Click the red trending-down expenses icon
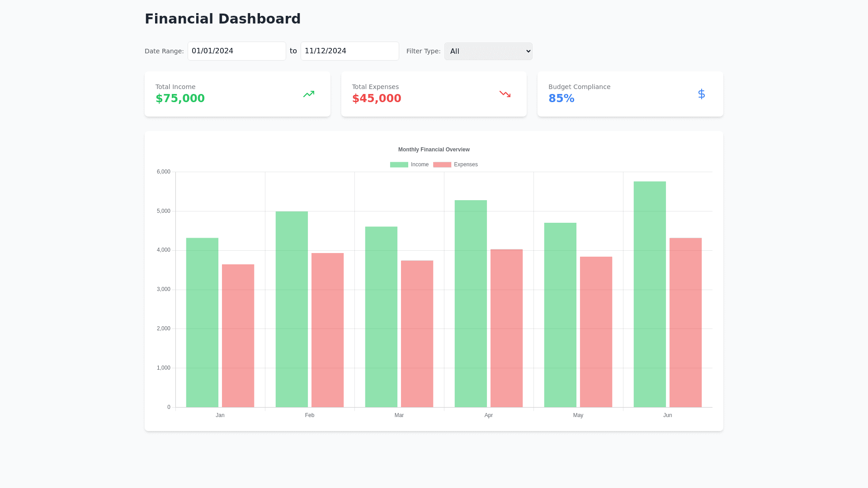The image size is (868, 488). [x=505, y=94]
